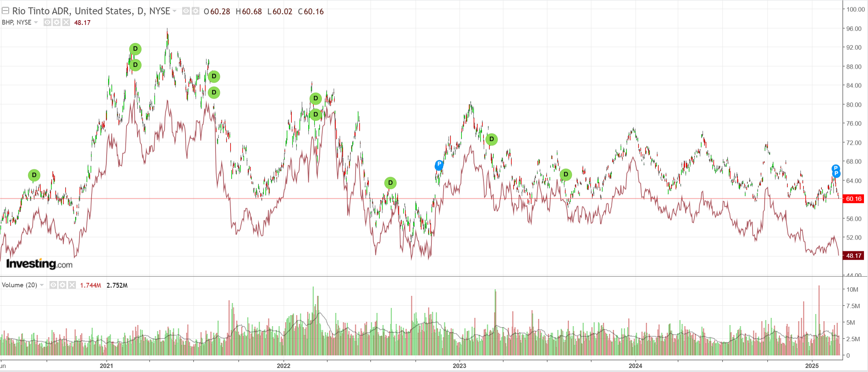Collapse the chart legend with the minus box
Screen dimensions: 868x372
pos(5,11)
